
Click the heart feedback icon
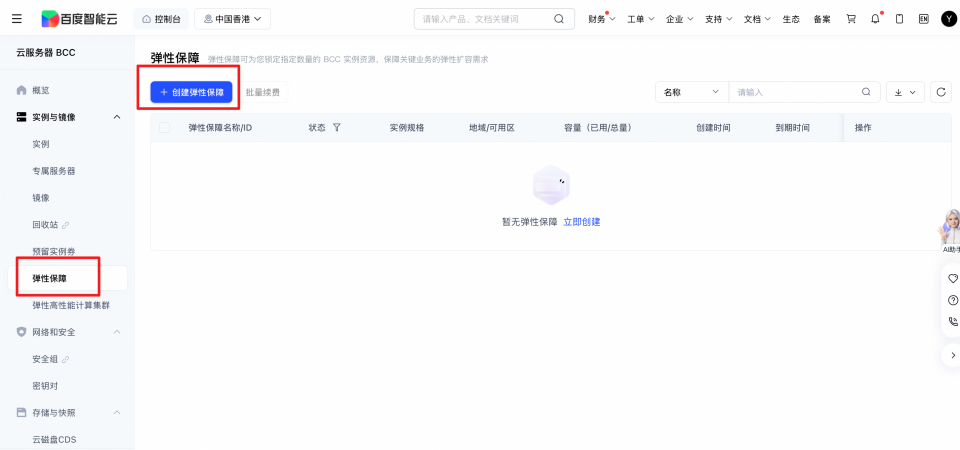coord(953,279)
